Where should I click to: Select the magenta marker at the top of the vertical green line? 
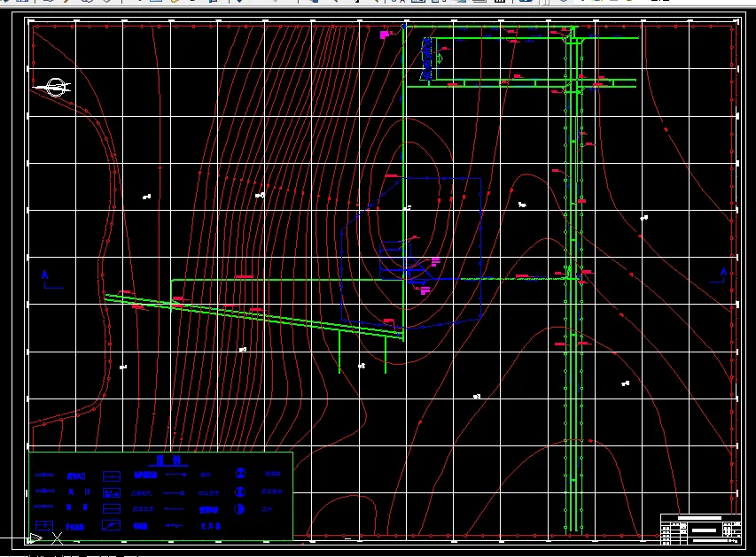coord(385,35)
